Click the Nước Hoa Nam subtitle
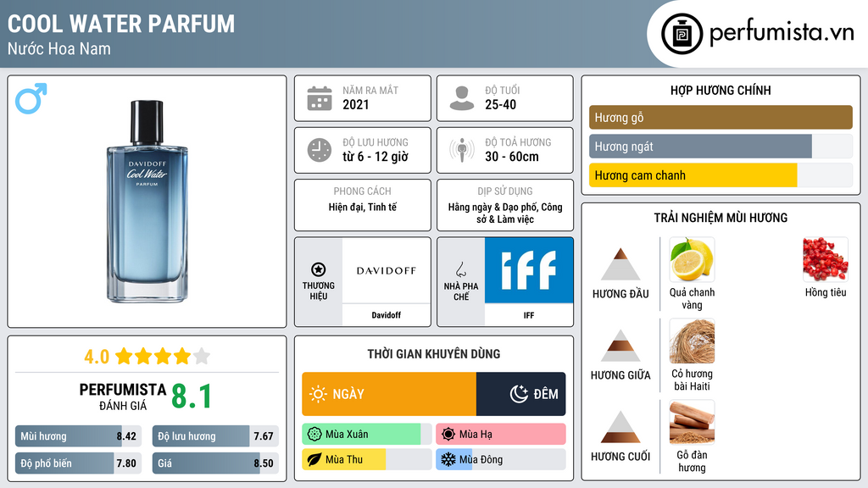Screen dimensions: 868x488 click(59, 48)
